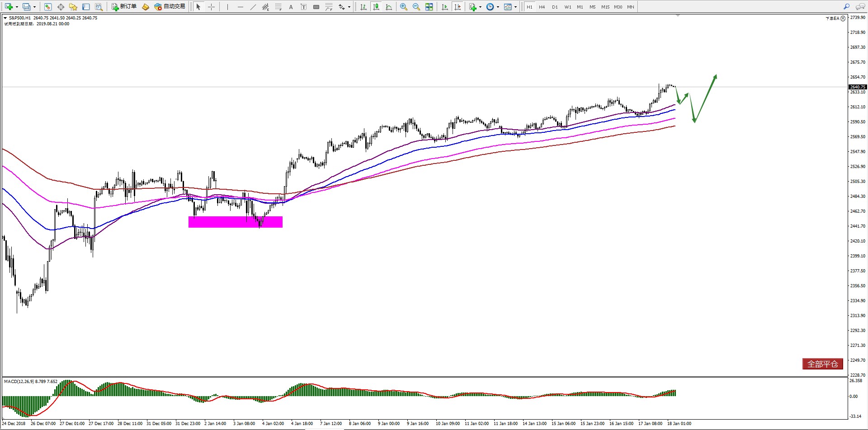Screen dimensions: 868x430
Task: Switch to M5 timeframe
Action: tap(593, 7)
